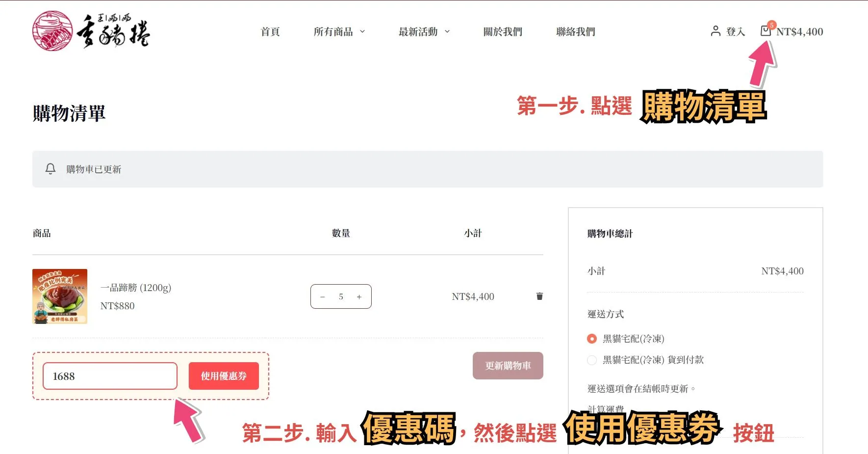Click the coupon code input field
Image resolution: width=868 pixels, height=454 pixels.
point(110,376)
